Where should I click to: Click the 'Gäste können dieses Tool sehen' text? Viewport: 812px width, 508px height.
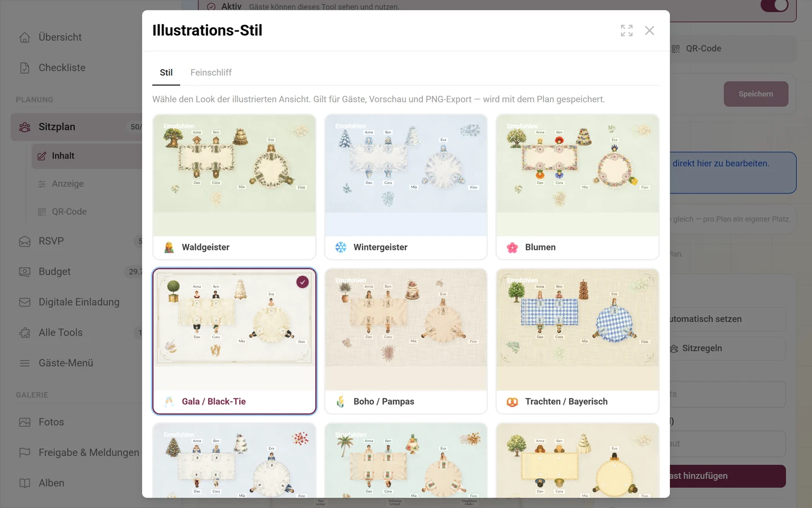(324, 7)
